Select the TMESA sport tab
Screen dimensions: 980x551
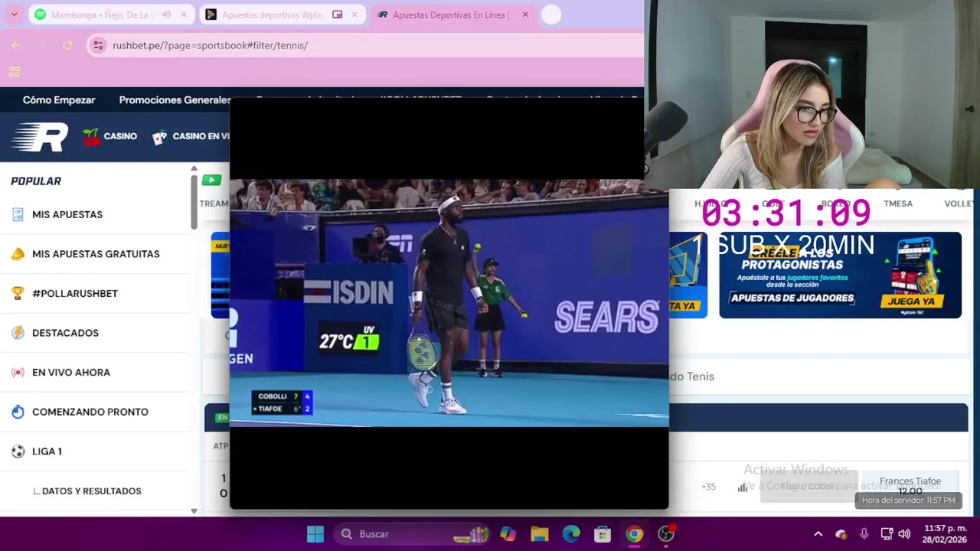pyautogui.click(x=898, y=204)
